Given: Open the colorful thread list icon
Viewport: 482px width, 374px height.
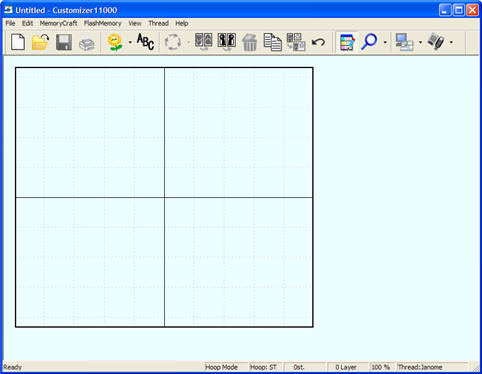Looking at the screenshot, I should [x=347, y=42].
